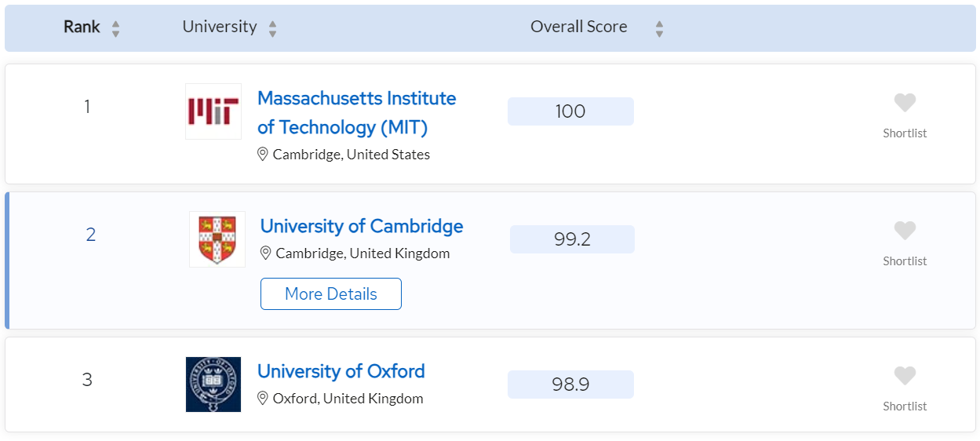Add University of Oxford to shortlist via heart
This screenshot has width=980, height=441.
905,376
